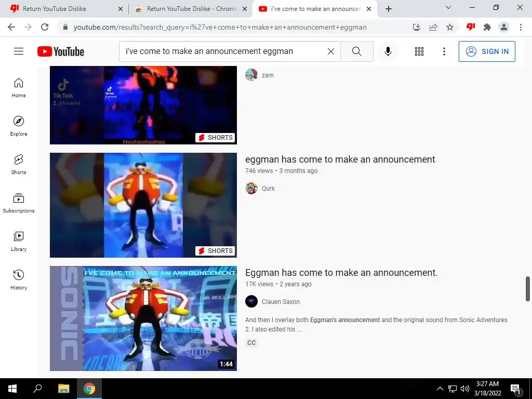Share this page icon
532x399 pixels.
(x=433, y=27)
